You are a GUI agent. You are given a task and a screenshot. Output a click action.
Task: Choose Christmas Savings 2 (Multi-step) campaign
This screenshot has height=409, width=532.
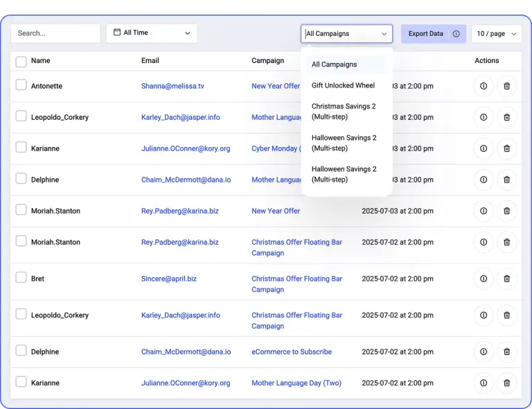[346, 112]
